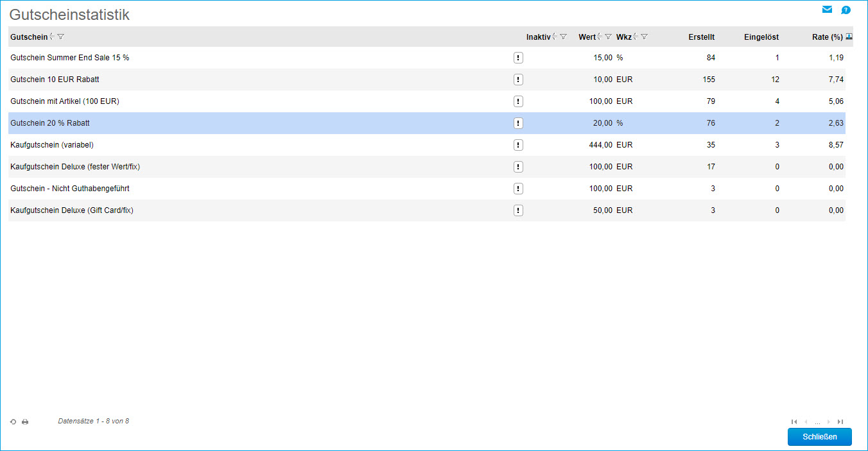
Task: Click the Gutscheinstatistik page title
Action: (x=69, y=15)
